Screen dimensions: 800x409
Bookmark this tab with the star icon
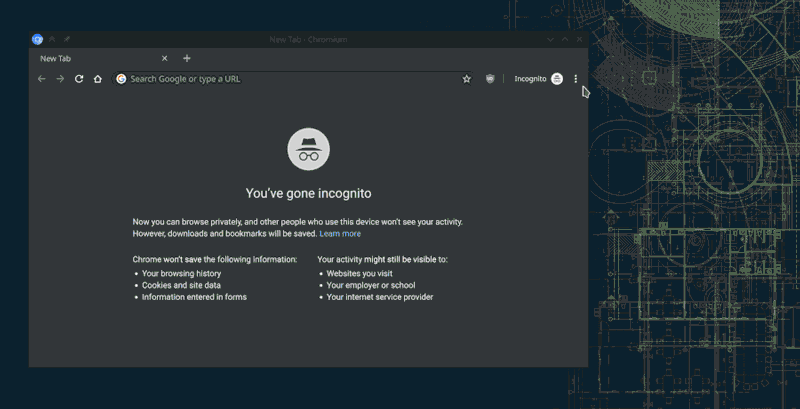click(x=466, y=79)
